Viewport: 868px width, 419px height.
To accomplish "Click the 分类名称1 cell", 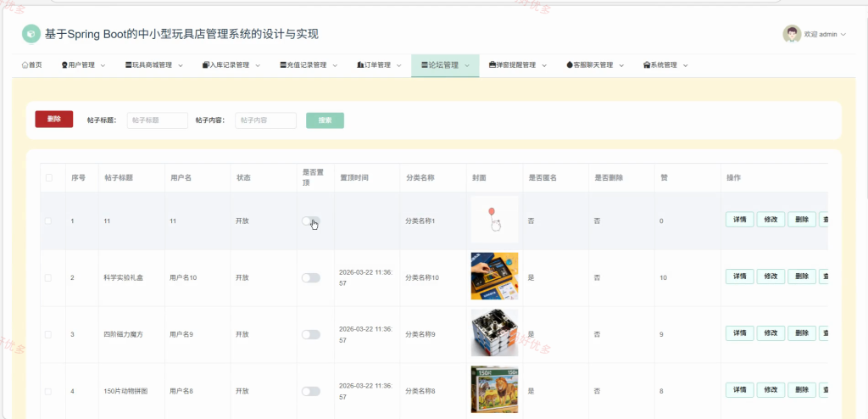I will point(420,221).
